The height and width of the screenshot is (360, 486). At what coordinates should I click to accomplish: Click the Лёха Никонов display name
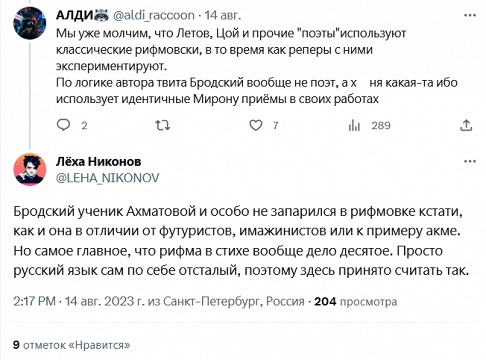(x=98, y=162)
